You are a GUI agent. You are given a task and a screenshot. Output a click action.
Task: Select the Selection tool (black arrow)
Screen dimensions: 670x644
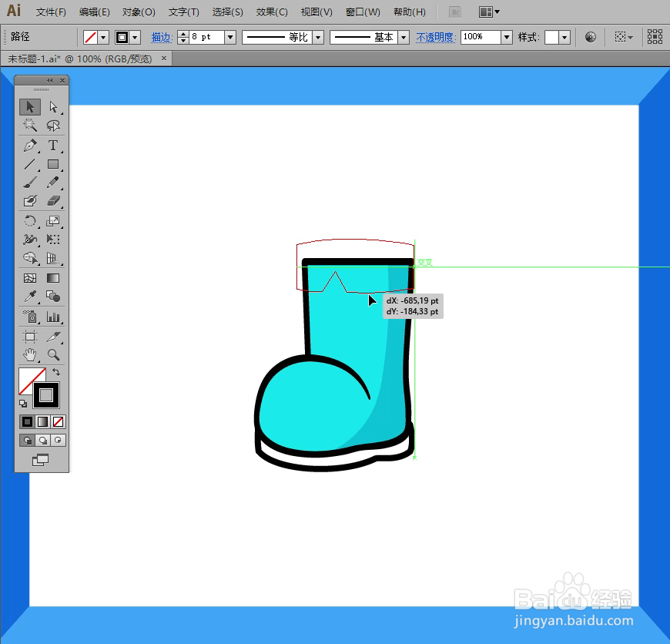coord(30,107)
